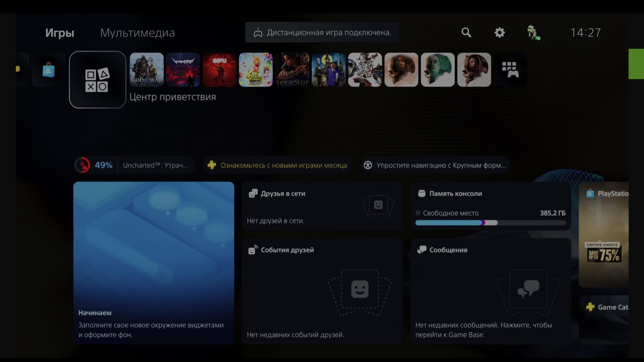Open the PlayStation Store bag icon
The image size is (644, 362).
click(x=49, y=70)
